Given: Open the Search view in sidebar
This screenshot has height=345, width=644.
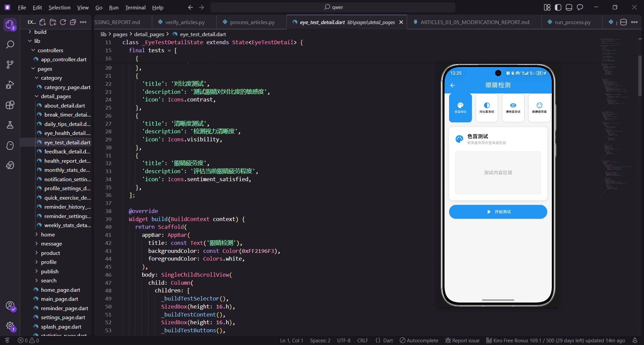Looking at the screenshot, I should pos(10,44).
